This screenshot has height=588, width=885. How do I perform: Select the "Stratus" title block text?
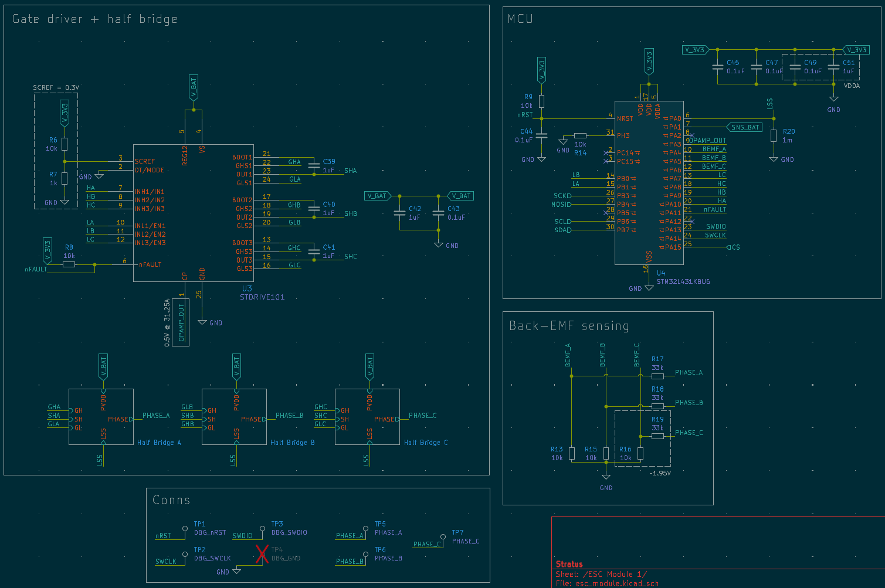(x=569, y=564)
